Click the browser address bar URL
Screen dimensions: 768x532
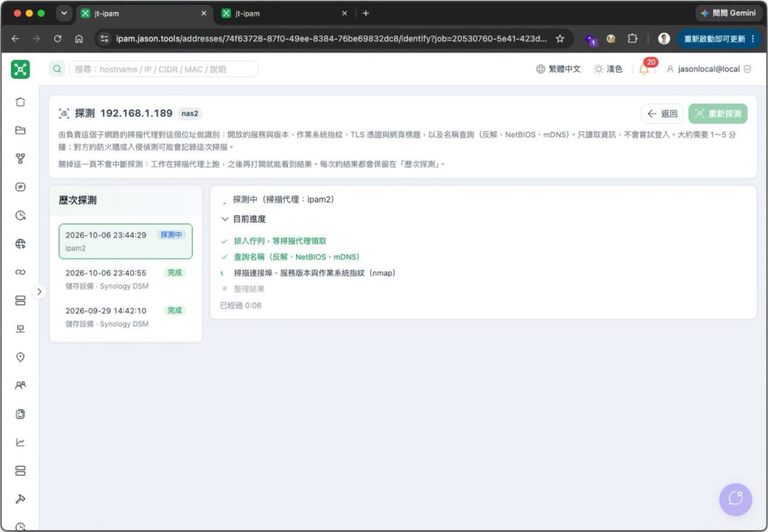(x=331, y=39)
